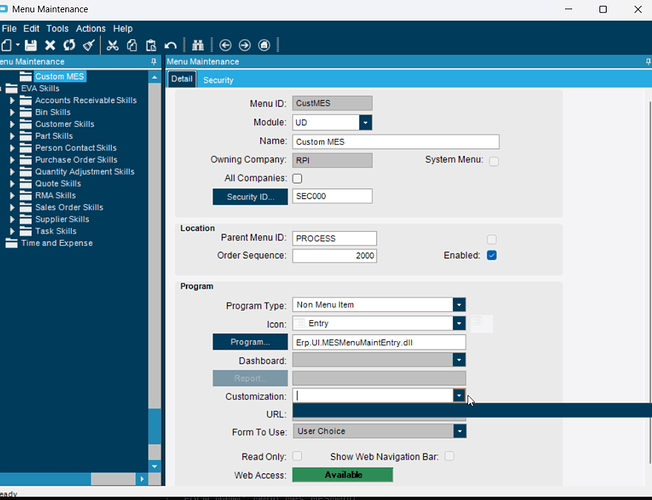The width and height of the screenshot is (652, 500).
Task: Click the EVA Skills folder icon
Action: pos(12,88)
